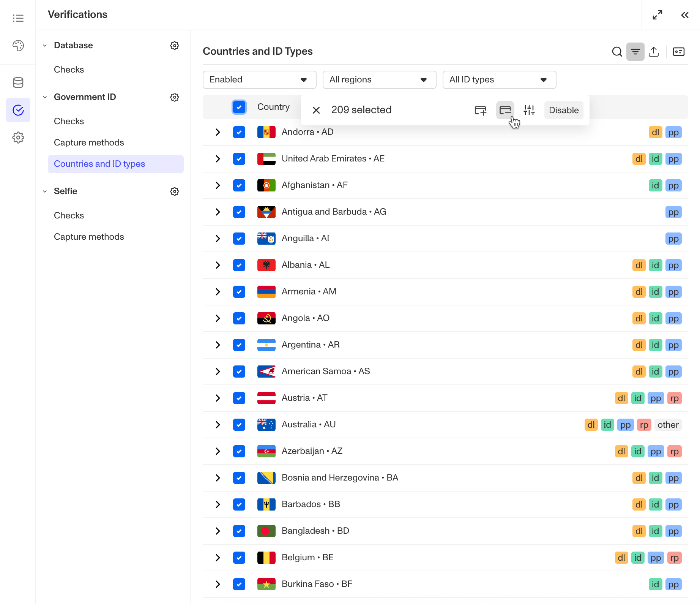Viewport: 700px width, 604px height.
Task: Open the theme palette icon in left rail
Action: tap(18, 46)
